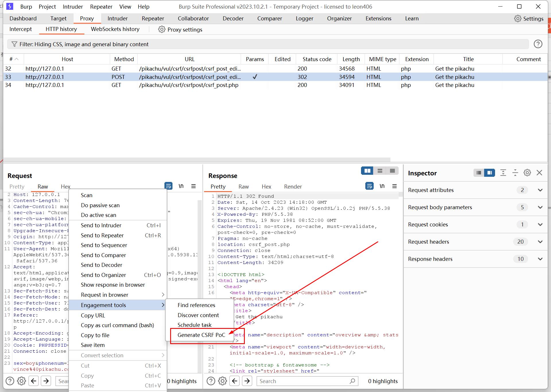The width and height of the screenshot is (551, 392).
Task: Open the Intercept sub-tab
Action: (x=21, y=29)
